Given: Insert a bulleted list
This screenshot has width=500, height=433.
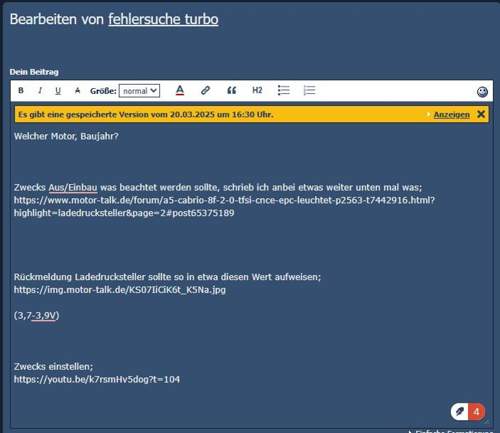Looking at the screenshot, I should pyautogui.click(x=283, y=90).
